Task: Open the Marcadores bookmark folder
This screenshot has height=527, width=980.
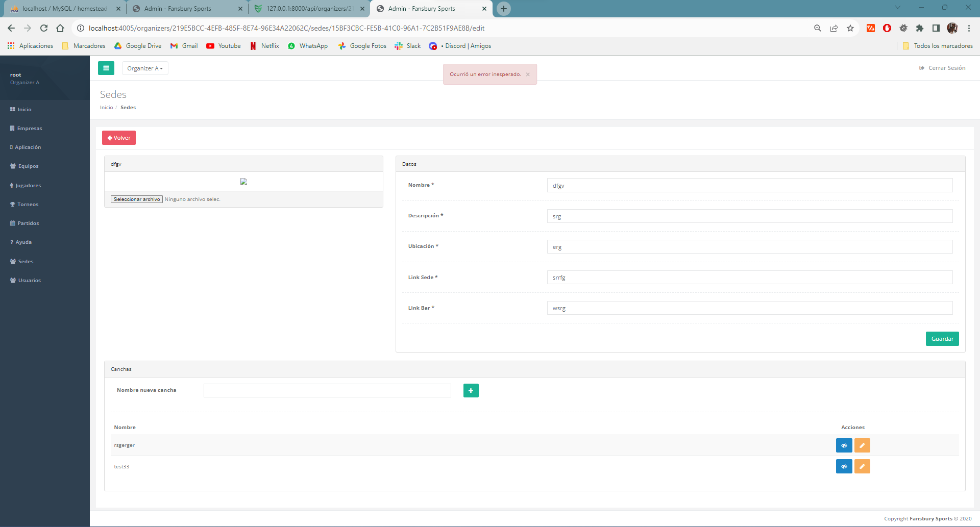Action: click(84, 46)
